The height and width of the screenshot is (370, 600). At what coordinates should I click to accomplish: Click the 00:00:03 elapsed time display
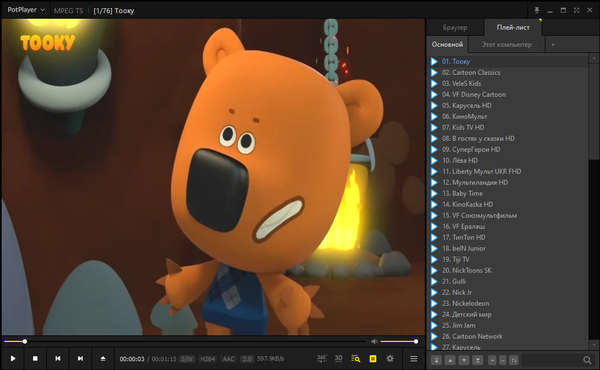pos(132,359)
